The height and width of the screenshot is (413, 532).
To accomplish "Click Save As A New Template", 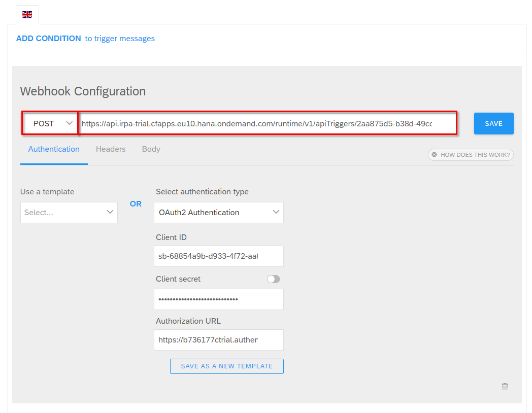I will point(226,366).
